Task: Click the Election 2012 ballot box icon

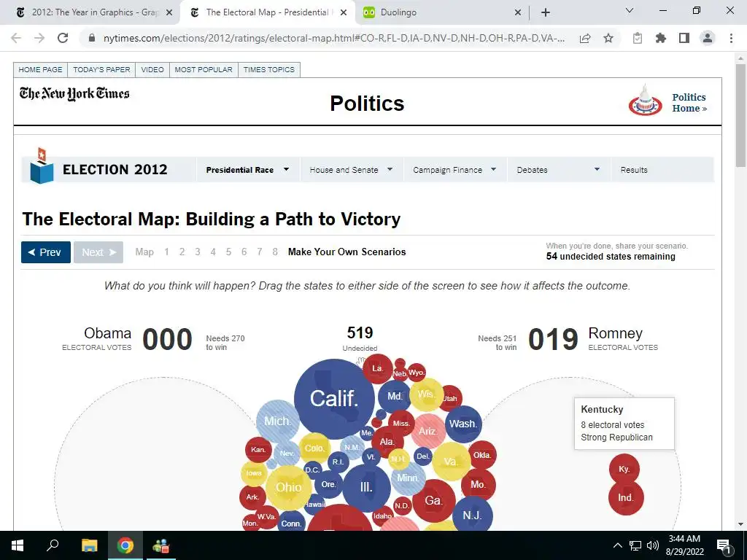Action: pos(42,166)
